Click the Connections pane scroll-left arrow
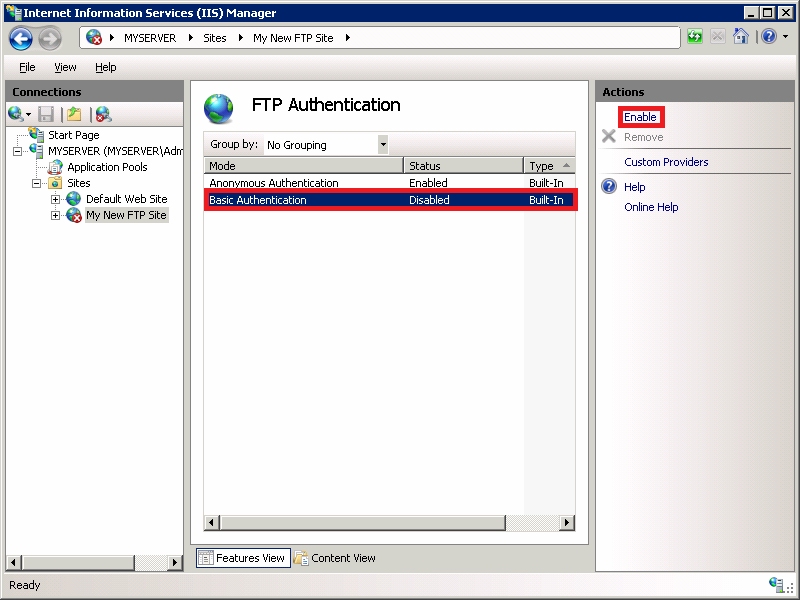This screenshot has width=800, height=600. (x=14, y=562)
